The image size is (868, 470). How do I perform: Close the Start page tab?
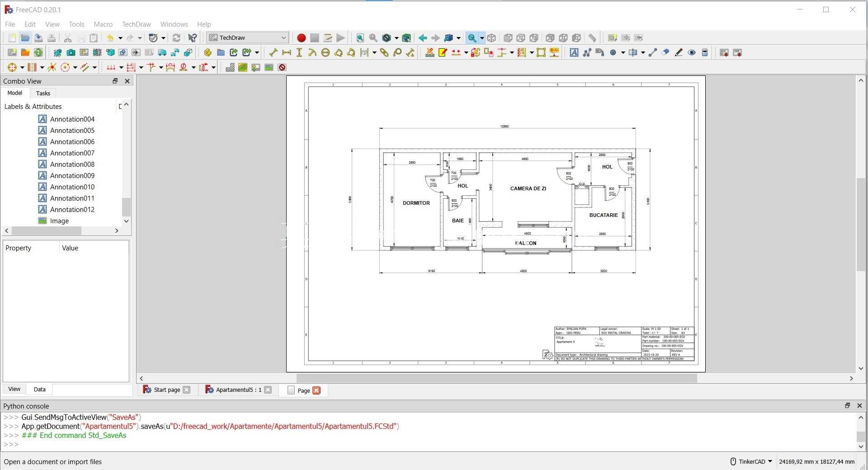[187, 390]
